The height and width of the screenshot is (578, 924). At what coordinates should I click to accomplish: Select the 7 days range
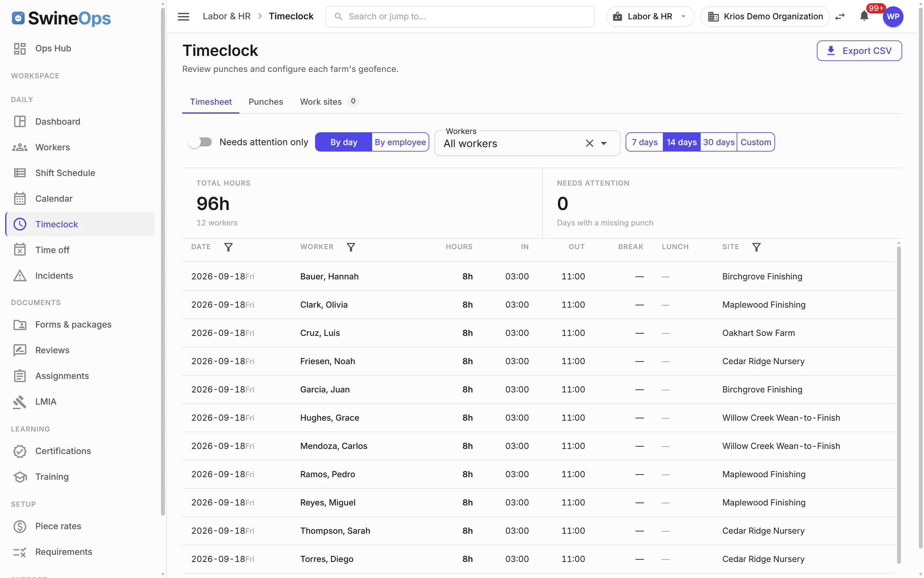click(645, 142)
